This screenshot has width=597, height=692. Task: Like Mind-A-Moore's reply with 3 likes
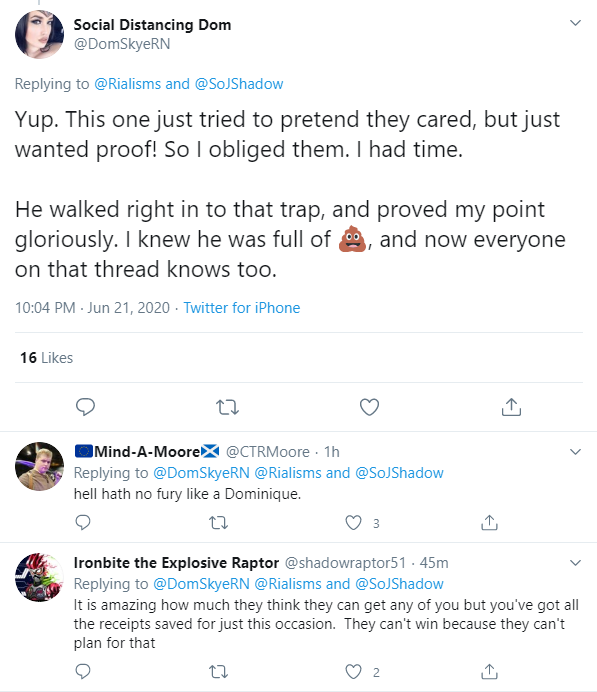pyautogui.click(x=353, y=523)
